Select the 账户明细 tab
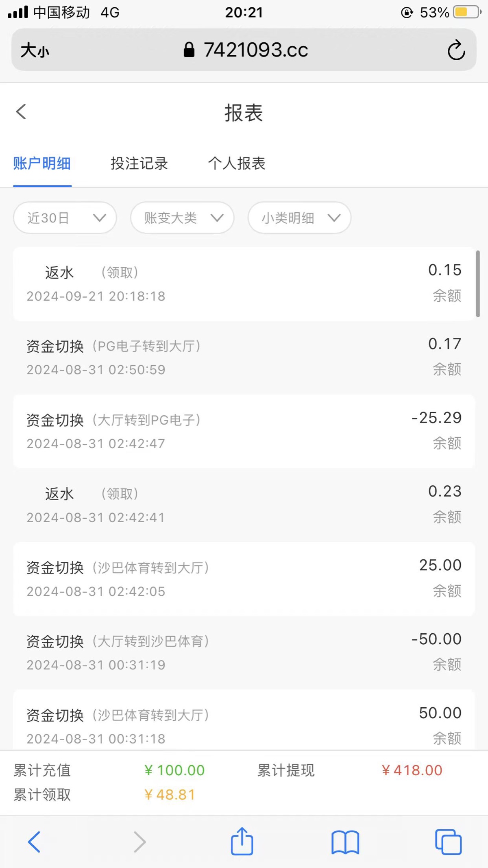Image resolution: width=488 pixels, height=868 pixels. point(42,164)
